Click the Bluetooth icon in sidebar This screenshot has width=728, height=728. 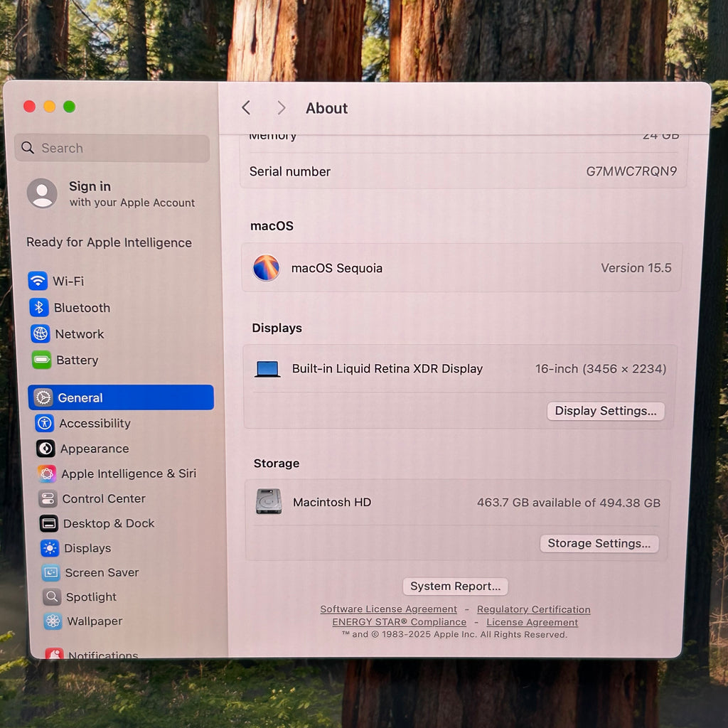tap(39, 307)
